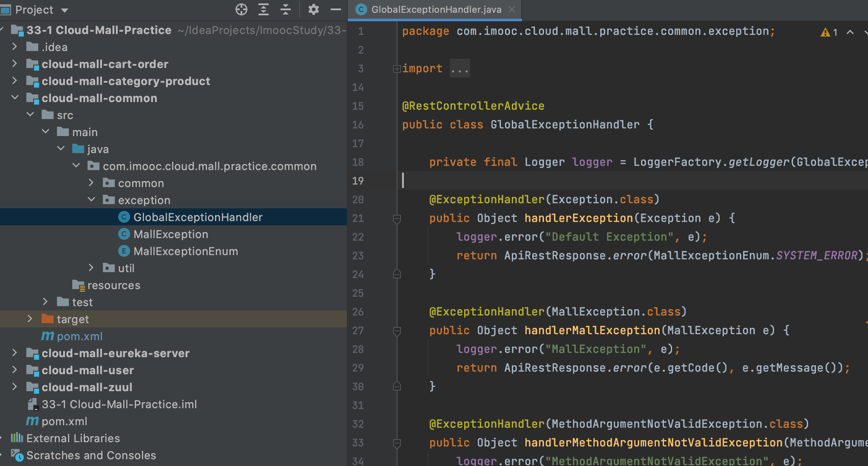Click the java source root folder icon
Screen dimensions: 868x466
[78, 148]
